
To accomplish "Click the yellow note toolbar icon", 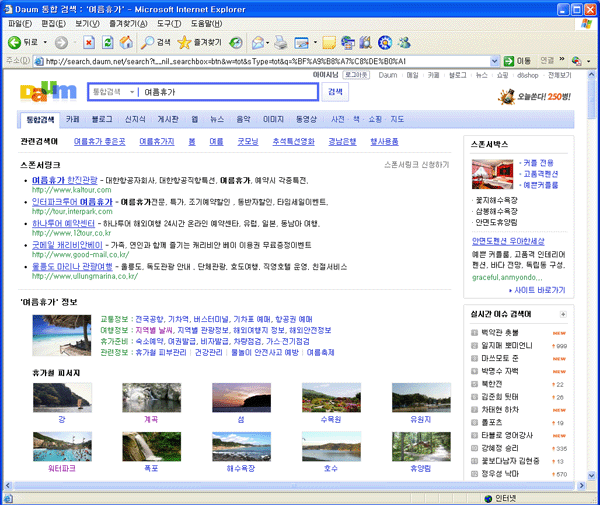I will pos(329,42).
